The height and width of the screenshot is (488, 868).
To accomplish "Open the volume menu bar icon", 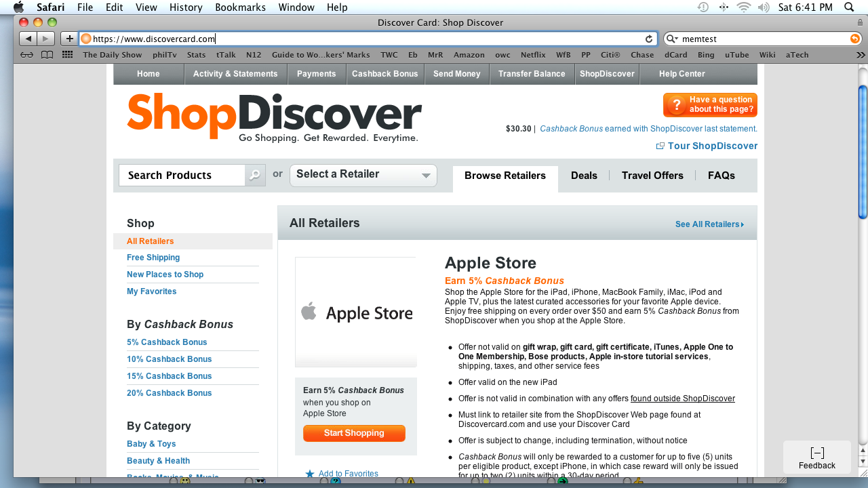I will pyautogui.click(x=764, y=7).
